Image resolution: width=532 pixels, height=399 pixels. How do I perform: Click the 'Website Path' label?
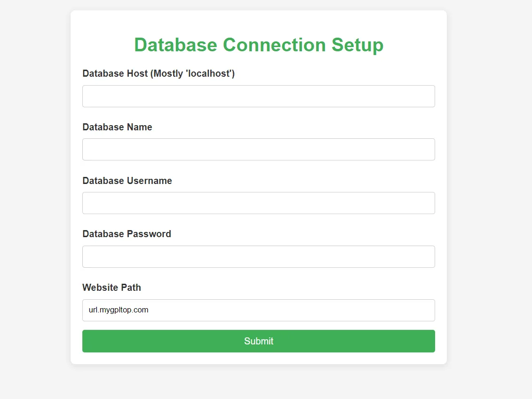pos(111,287)
